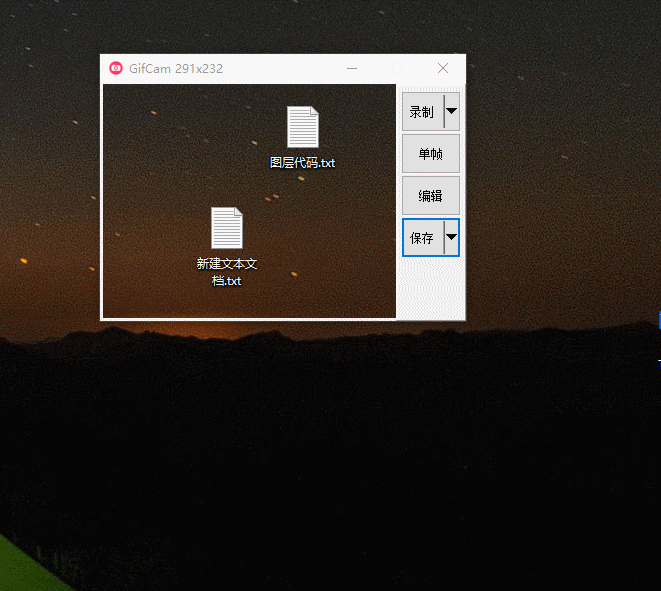Select the 新建文本文档.txt file icon

coord(226,228)
